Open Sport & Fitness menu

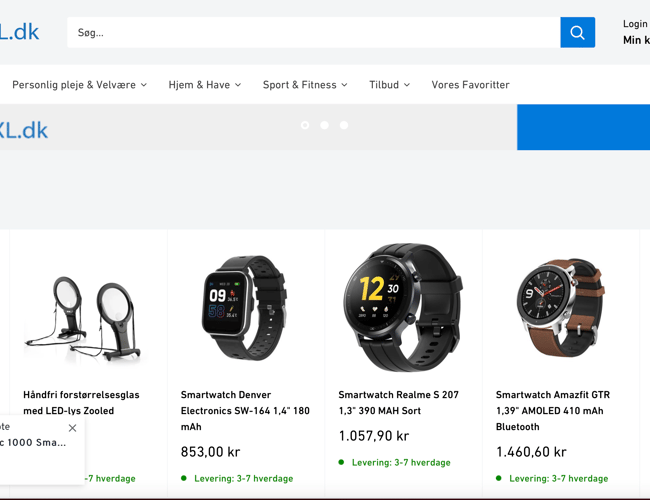[299, 85]
